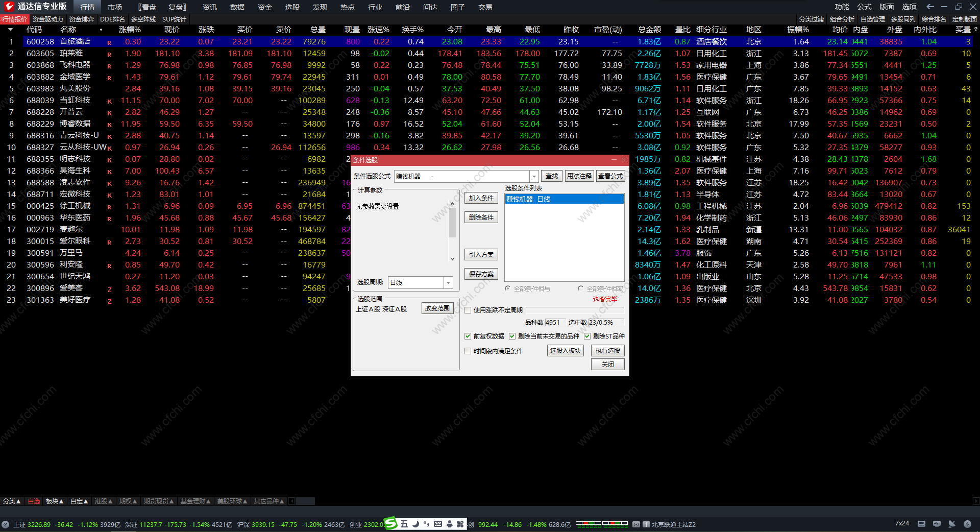Toggle 剔除ST品种 checkbox
The width and height of the screenshot is (980, 532).
pos(587,336)
